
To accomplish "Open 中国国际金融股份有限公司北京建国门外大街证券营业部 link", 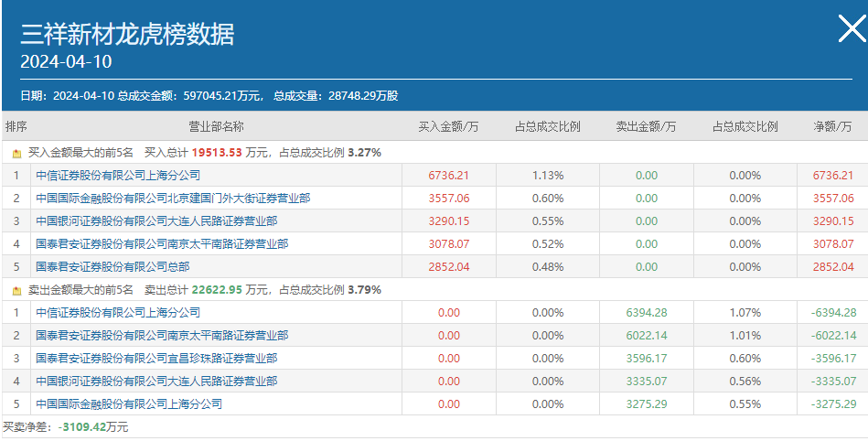I will pos(173,199).
